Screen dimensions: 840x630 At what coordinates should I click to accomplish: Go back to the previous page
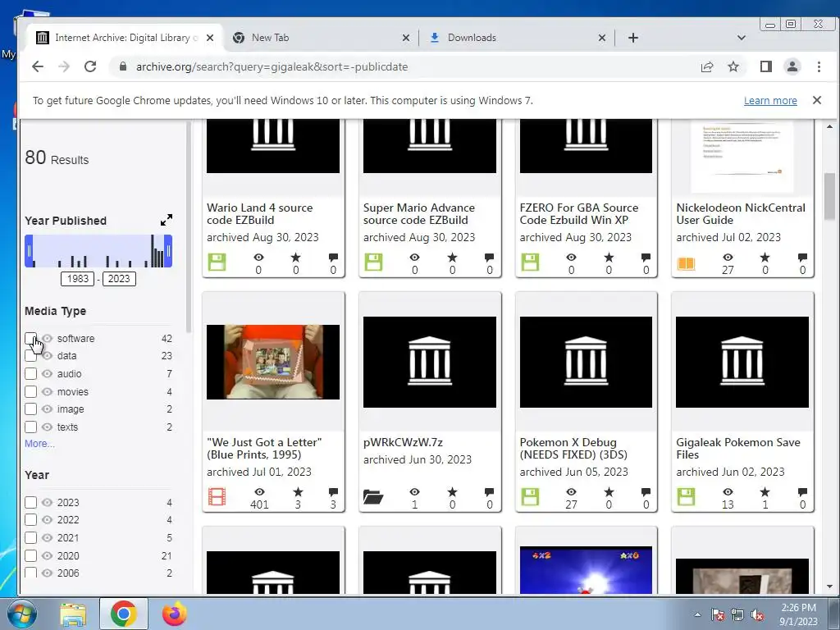(38, 66)
